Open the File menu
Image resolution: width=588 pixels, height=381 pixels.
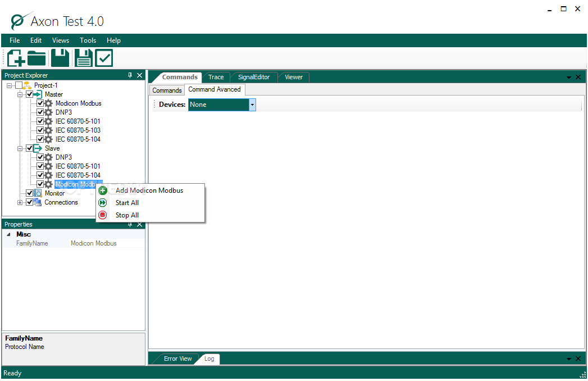(x=15, y=40)
